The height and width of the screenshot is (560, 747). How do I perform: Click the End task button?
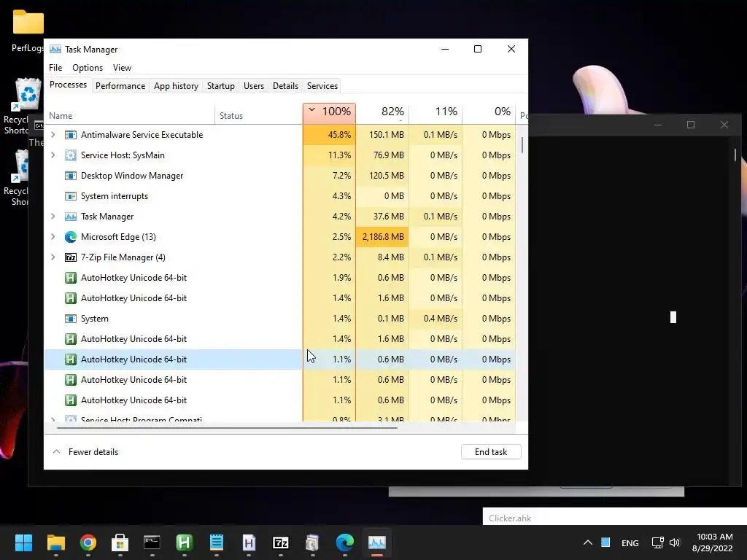[x=491, y=452]
